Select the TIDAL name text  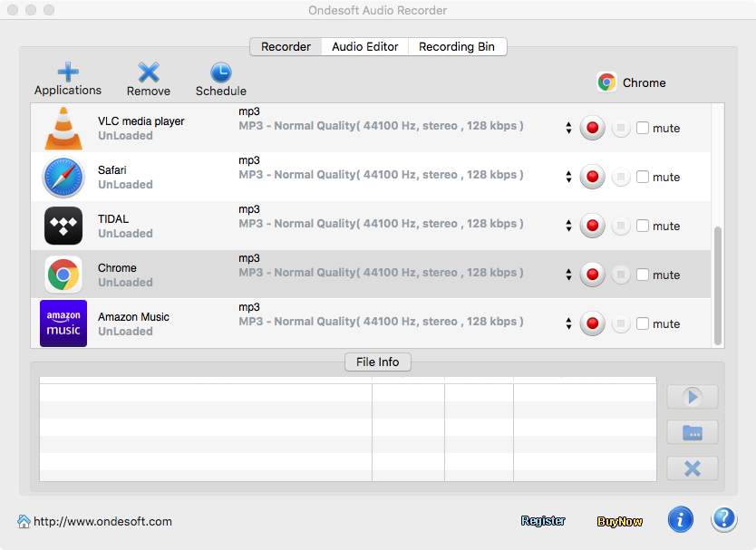coord(113,219)
